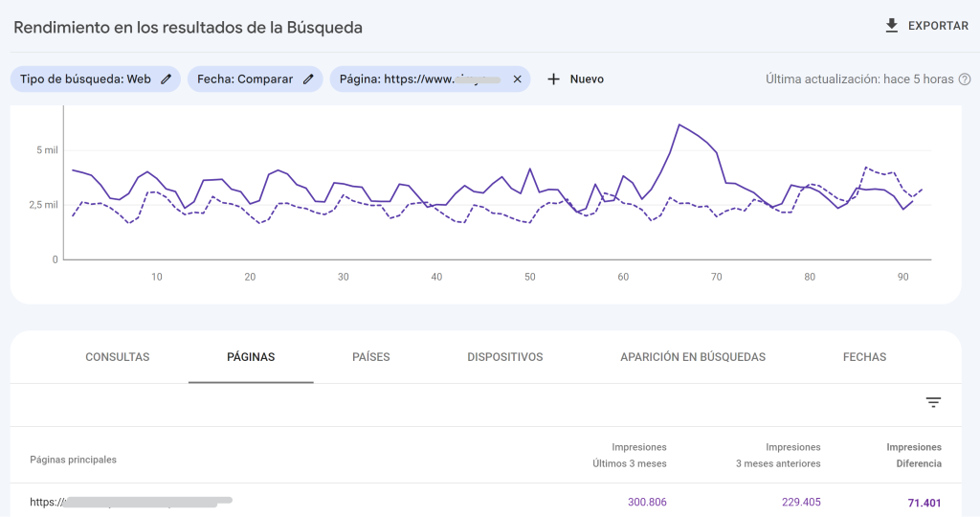Sort by Impresiones Últimos 3 meses column

629,455
